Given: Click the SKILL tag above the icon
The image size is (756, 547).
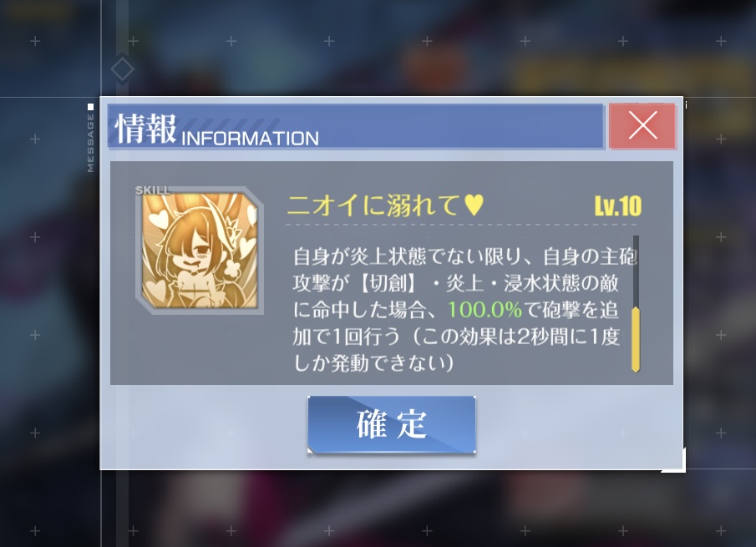Looking at the screenshot, I should 152,190.
